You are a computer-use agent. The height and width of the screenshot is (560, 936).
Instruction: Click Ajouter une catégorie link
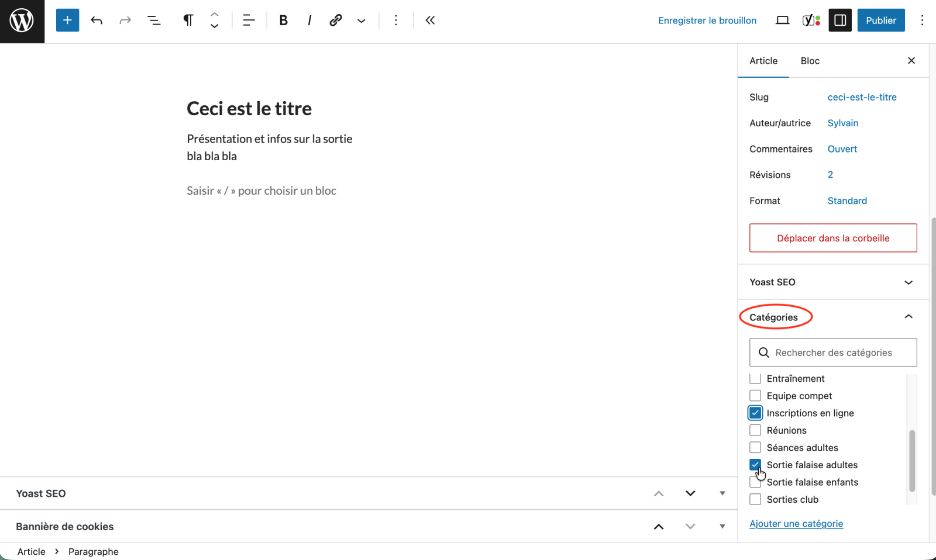[796, 524]
